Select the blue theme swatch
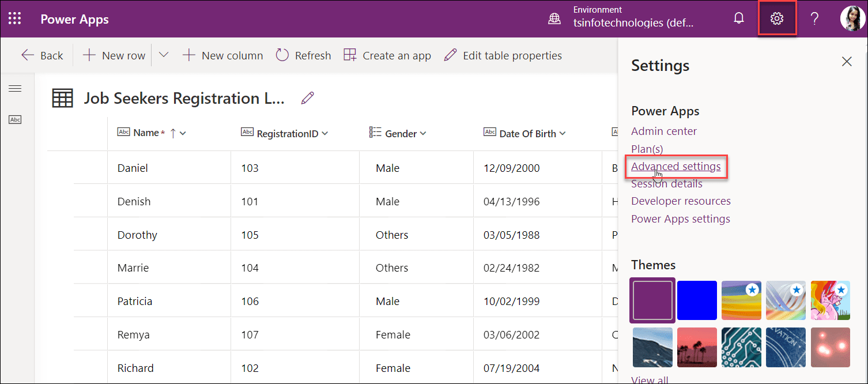This screenshot has width=868, height=384. pyautogui.click(x=697, y=300)
